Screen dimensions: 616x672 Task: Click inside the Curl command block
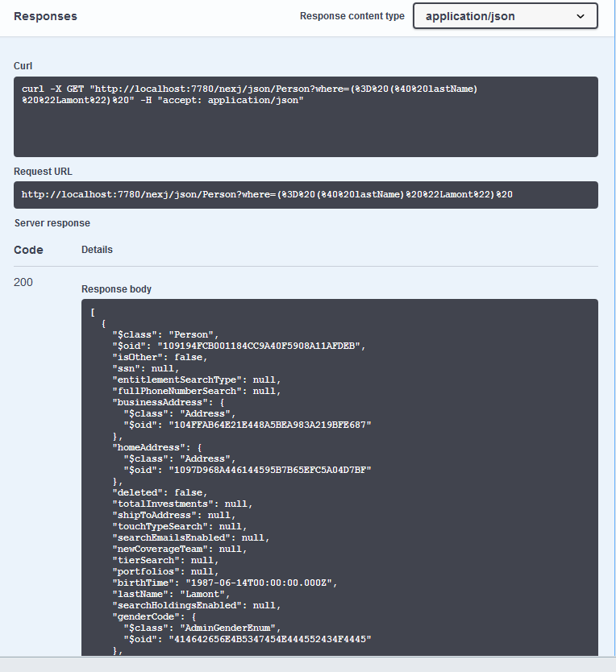point(306,117)
